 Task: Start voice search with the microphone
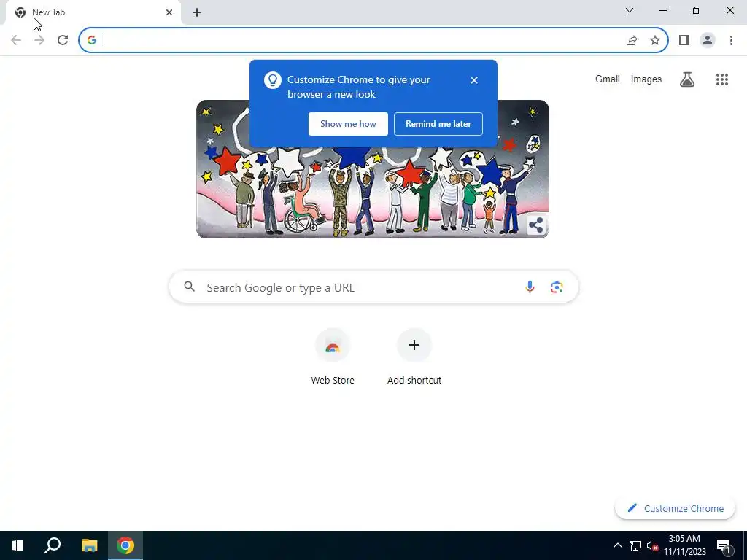pos(530,287)
